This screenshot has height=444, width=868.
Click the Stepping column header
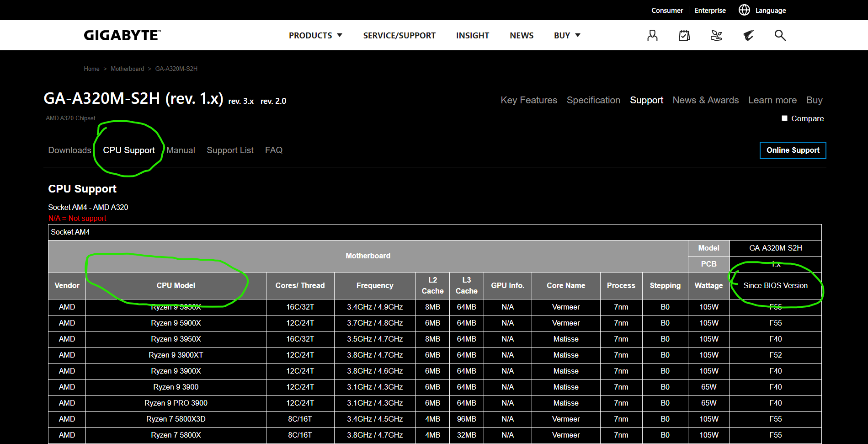pos(665,286)
